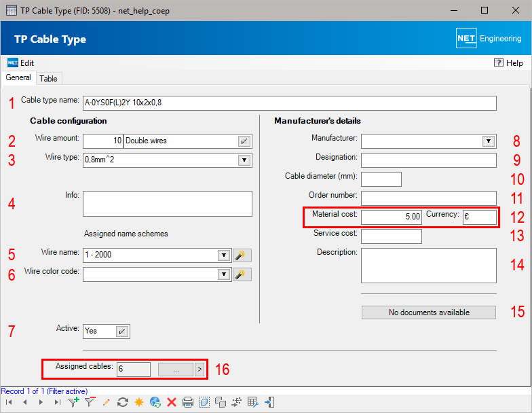Create a new record with star icon

(x=139, y=402)
